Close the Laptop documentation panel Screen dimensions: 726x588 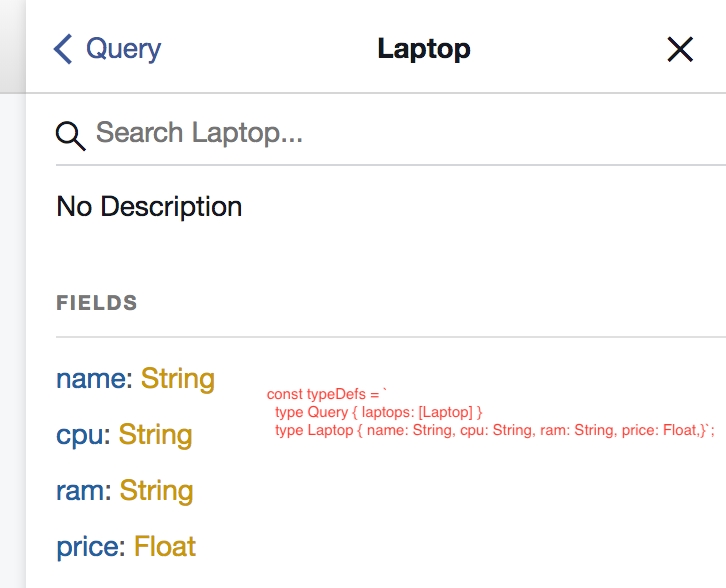(680, 49)
